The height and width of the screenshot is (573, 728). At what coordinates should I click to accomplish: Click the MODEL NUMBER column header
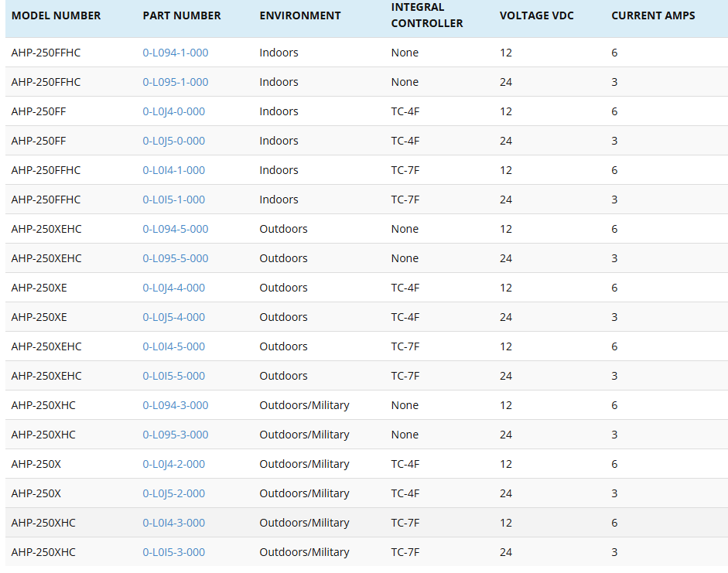(56, 15)
